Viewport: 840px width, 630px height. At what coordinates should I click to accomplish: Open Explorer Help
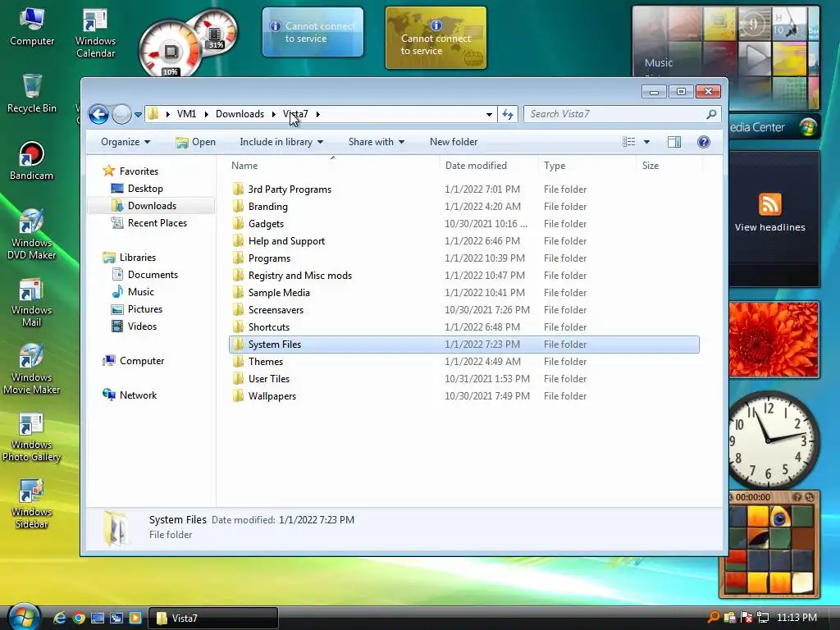click(x=703, y=142)
